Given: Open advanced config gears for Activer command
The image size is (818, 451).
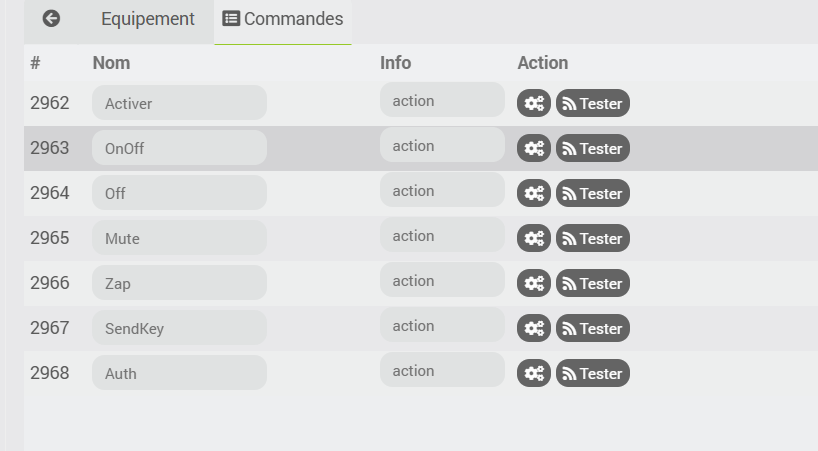Looking at the screenshot, I should pos(534,103).
